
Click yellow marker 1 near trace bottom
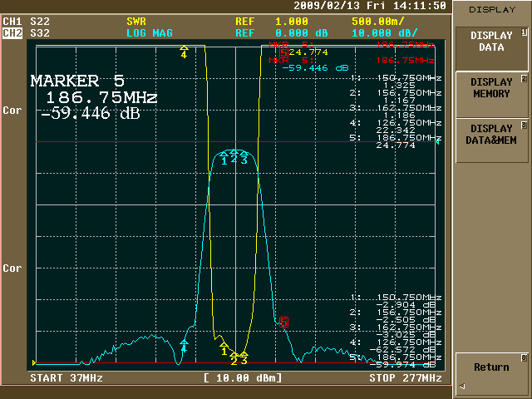[224, 348]
